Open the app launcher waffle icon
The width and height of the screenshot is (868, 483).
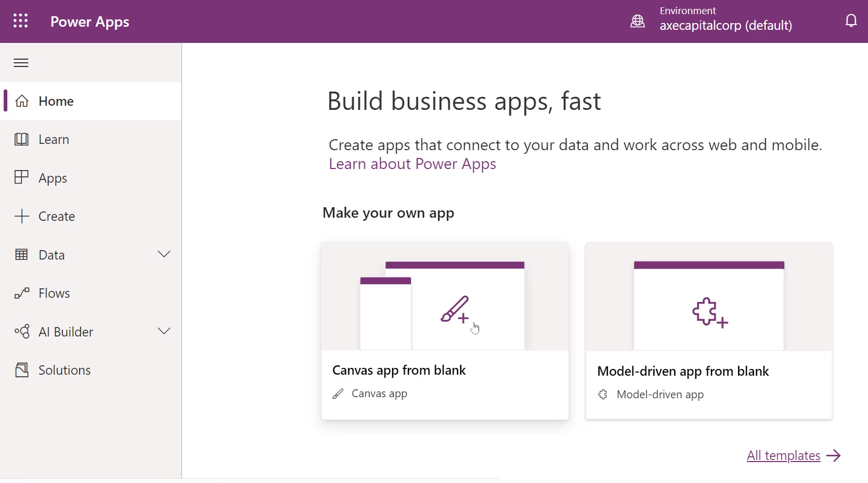pyautogui.click(x=20, y=21)
